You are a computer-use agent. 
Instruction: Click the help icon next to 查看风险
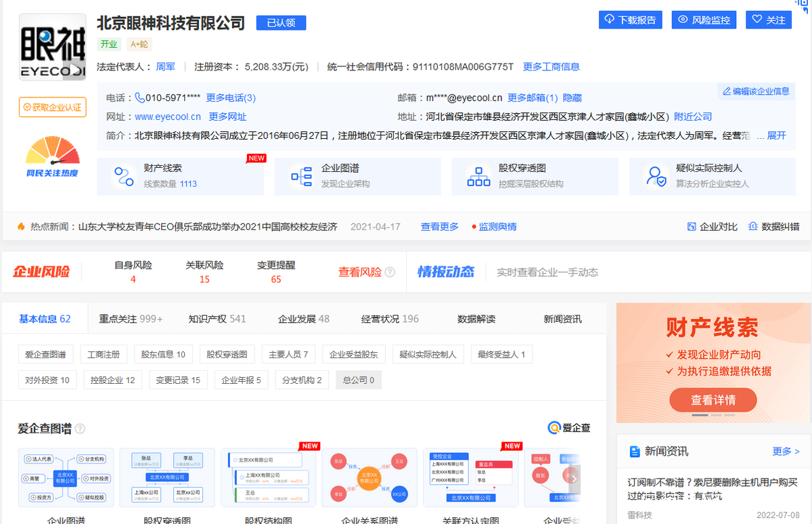[x=390, y=272]
